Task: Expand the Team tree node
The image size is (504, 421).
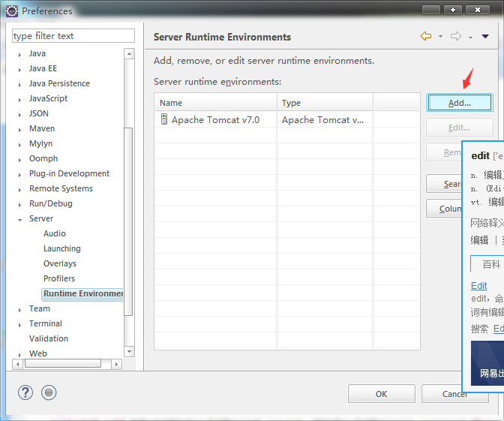Action: click(x=19, y=310)
